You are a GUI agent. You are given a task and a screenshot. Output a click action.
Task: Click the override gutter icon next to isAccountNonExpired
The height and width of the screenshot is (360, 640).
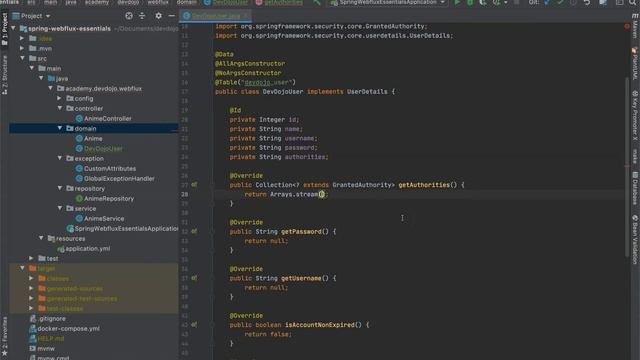click(194, 324)
